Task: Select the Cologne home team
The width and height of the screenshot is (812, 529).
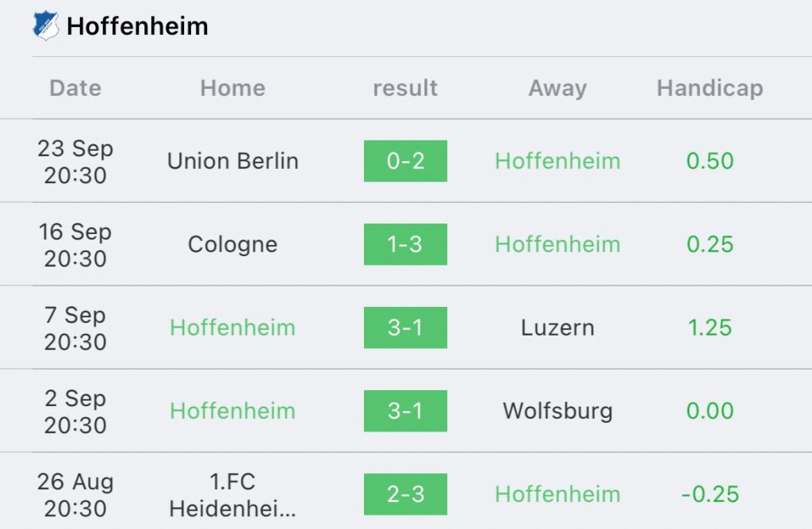Action: click(232, 244)
